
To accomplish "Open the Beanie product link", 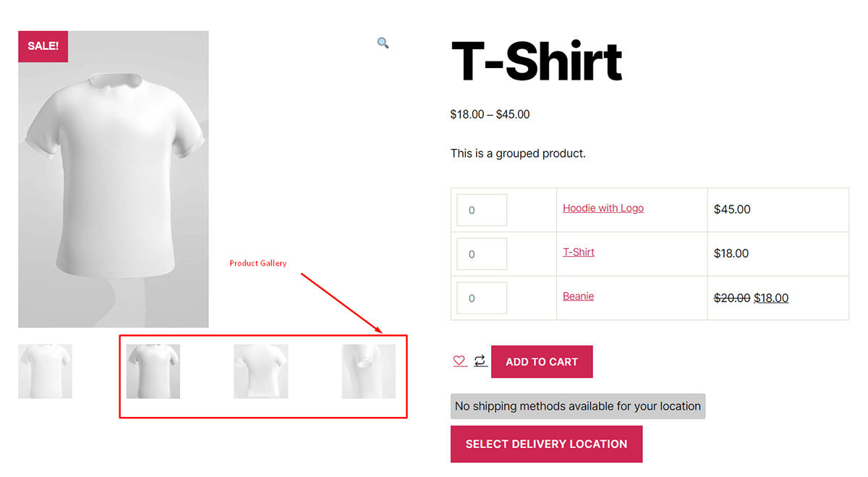I will (x=579, y=297).
